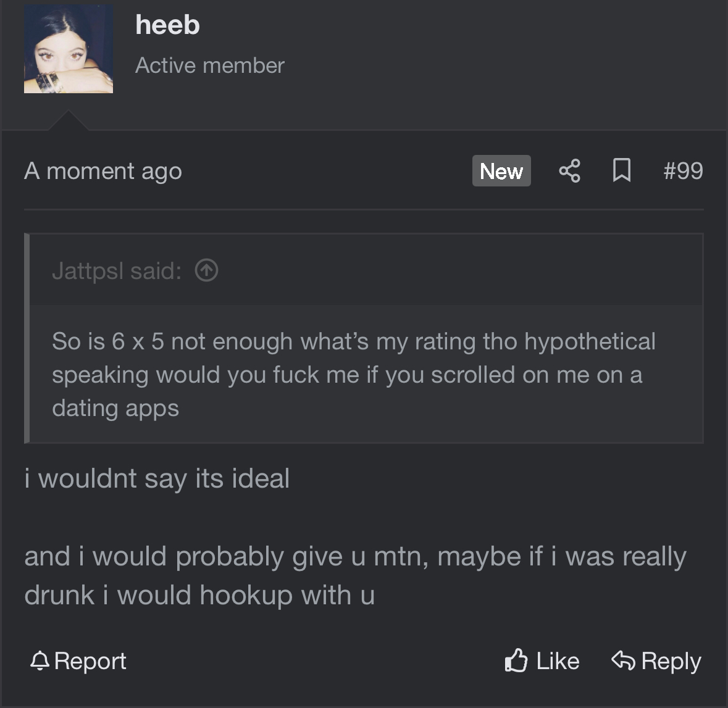The image size is (728, 708).
Task: Click the line 'drunk i would hookup with u'
Action: coord(199,595)
